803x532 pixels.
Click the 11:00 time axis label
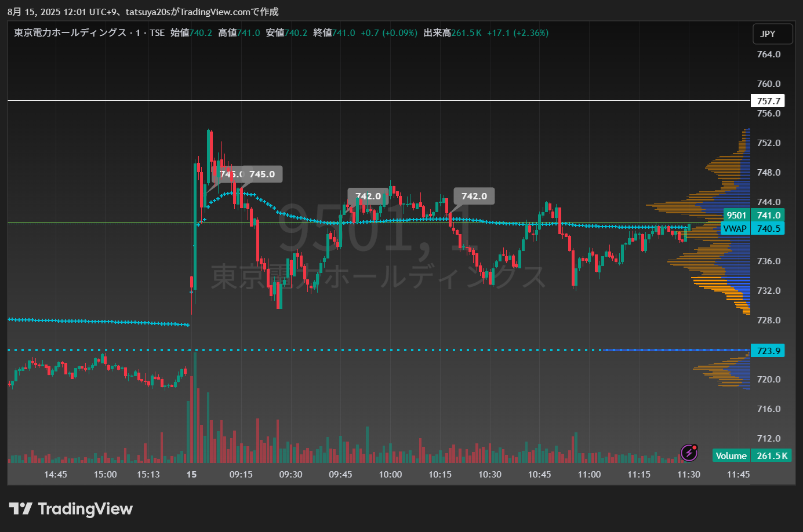[589, 475]
